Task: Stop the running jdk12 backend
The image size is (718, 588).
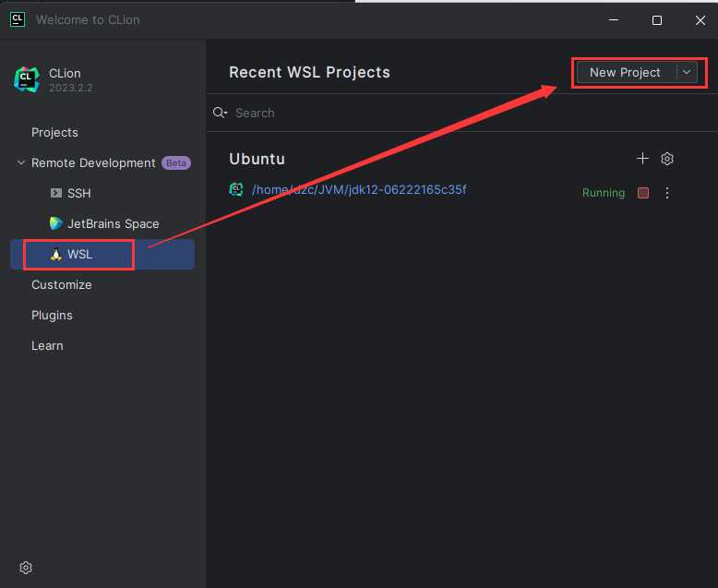Action: pyautogui.click(x=643, y=193)
